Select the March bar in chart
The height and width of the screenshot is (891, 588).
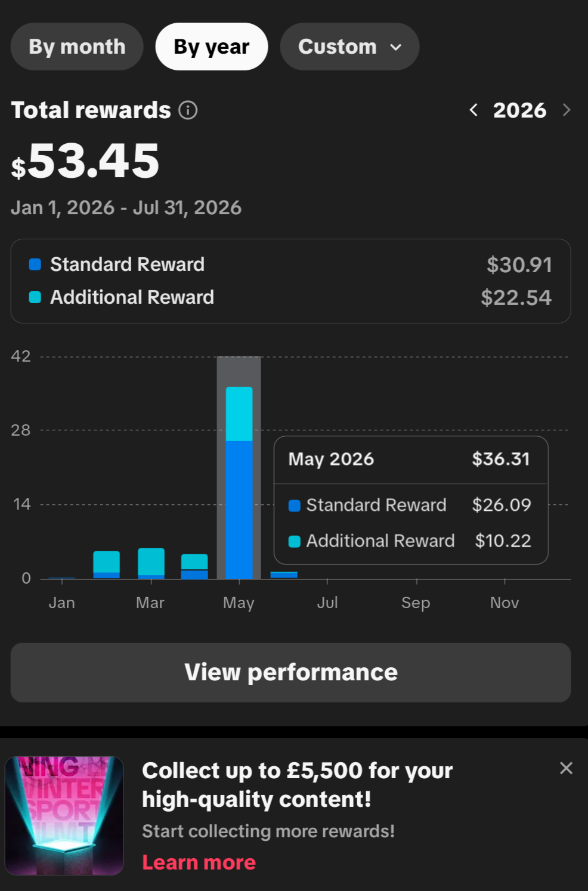coord(151,563)
